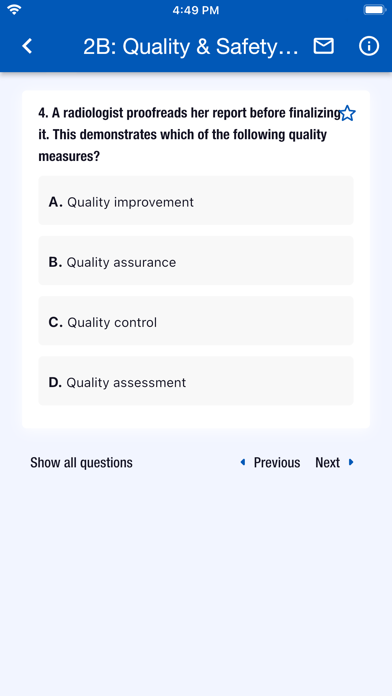Select answer A. Quality improvement

click(x=196, y=200)
